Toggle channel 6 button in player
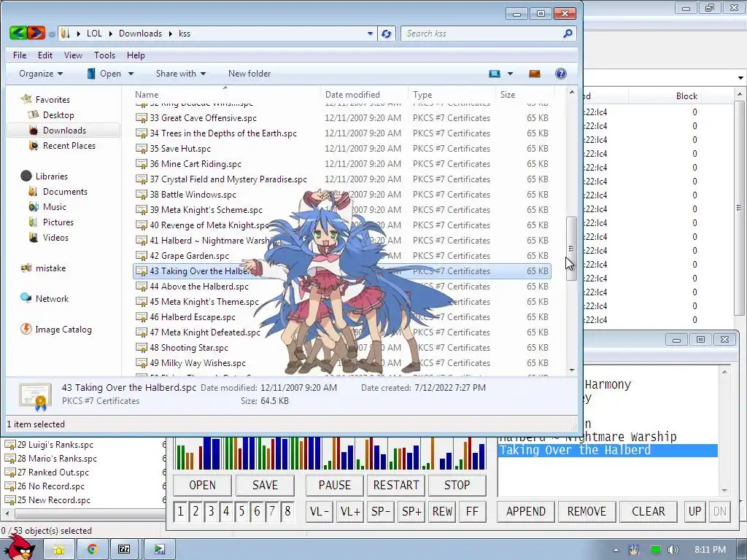This screenshot has height=560, width=747. [257, 511]
